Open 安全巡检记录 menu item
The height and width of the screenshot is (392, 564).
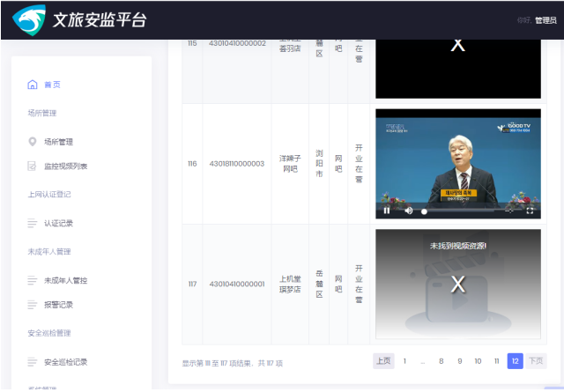click(66, 362)
